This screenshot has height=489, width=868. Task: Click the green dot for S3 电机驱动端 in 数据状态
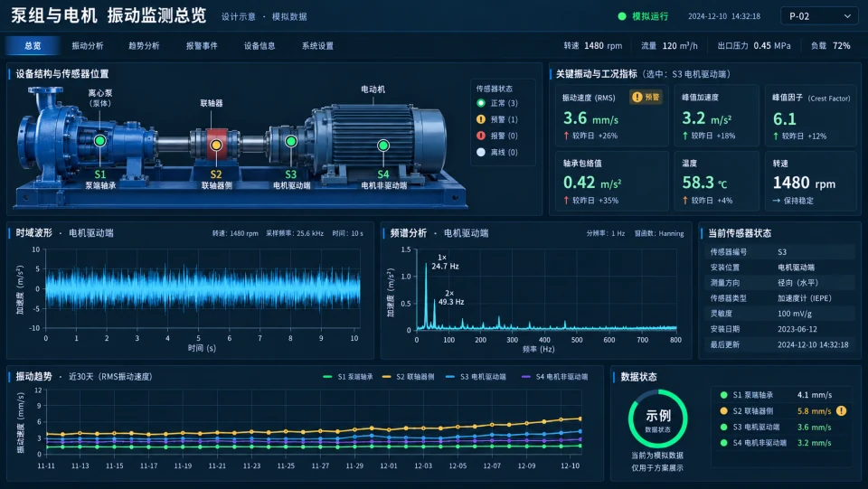click(x=723, y=427)
